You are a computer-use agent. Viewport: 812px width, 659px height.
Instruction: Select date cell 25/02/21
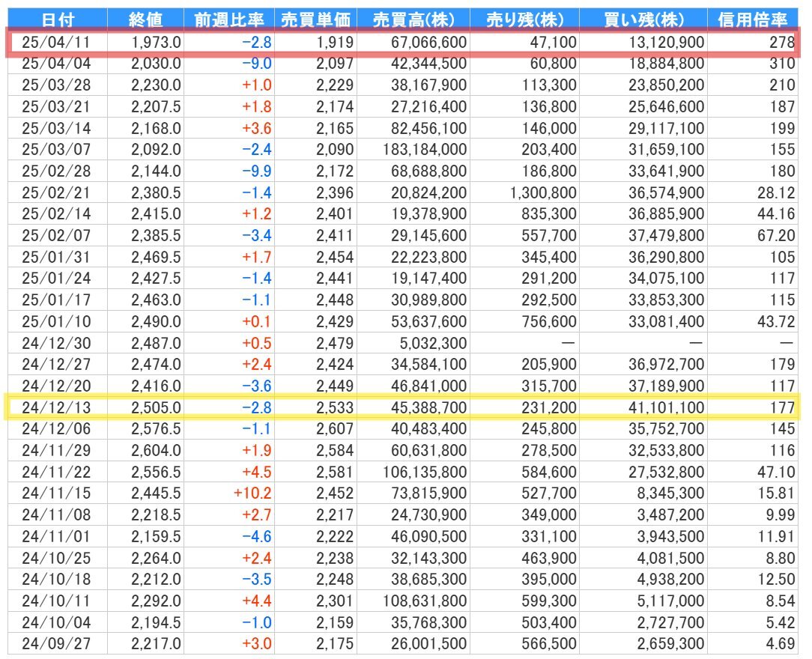[x=56, y=192]
